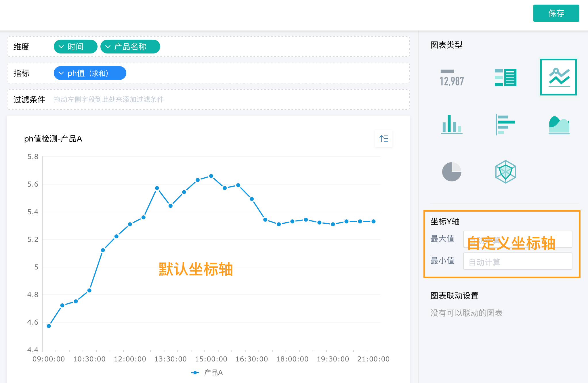Click the 坐标Y轴 section label
The width and height of the screenshot is (588, 383).
(x=445, y=221)
